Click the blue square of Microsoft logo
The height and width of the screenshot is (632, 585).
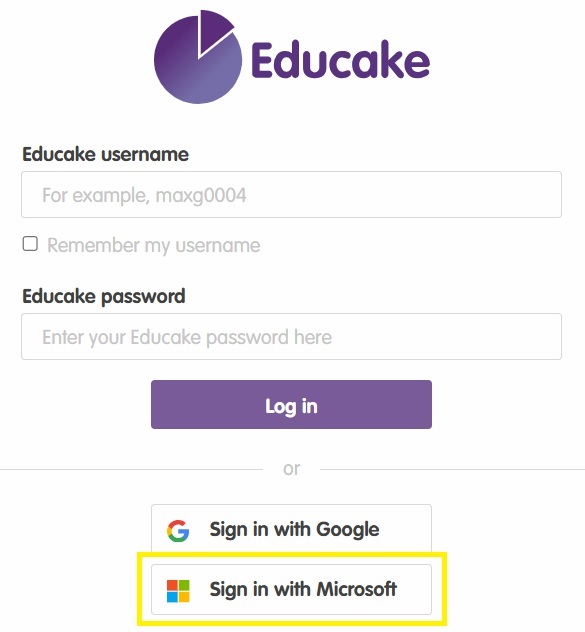pos(172,597)
